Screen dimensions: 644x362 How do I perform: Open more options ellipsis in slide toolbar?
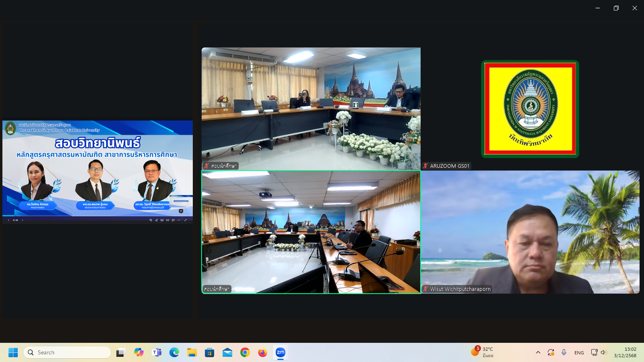point(179,220)
